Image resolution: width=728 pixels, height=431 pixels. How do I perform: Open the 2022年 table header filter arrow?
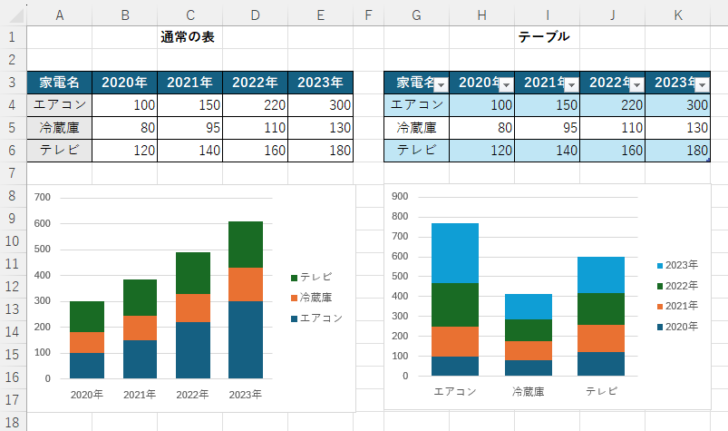[x=635, y=85]
